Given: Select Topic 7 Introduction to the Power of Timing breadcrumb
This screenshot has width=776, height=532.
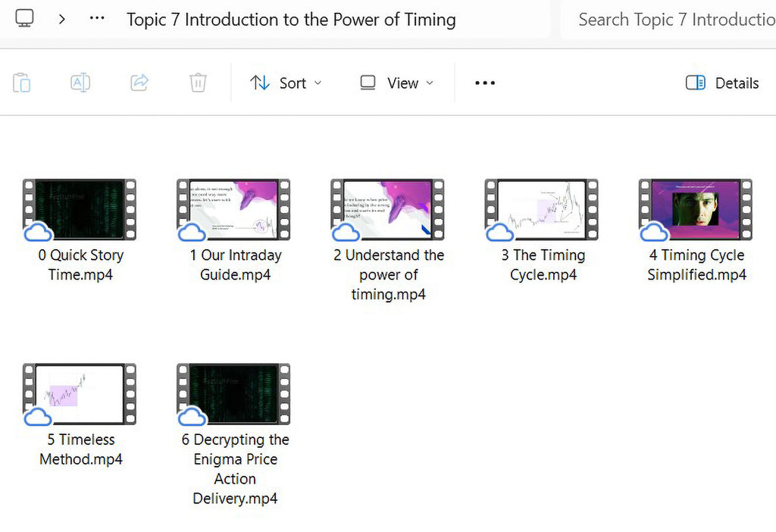Looking at the screenshot, I should tap(291, 20).
